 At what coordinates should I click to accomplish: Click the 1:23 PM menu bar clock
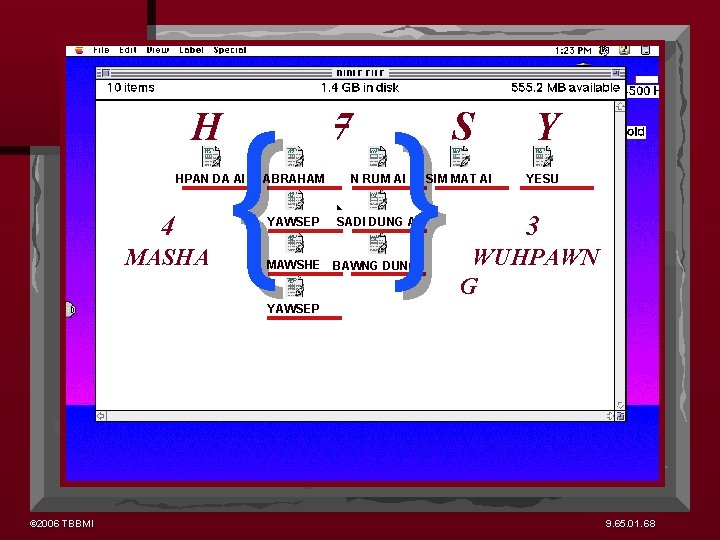click(573, 50)
